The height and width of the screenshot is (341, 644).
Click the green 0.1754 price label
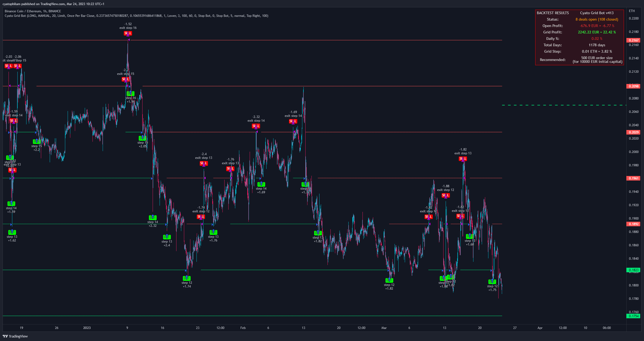633,316
